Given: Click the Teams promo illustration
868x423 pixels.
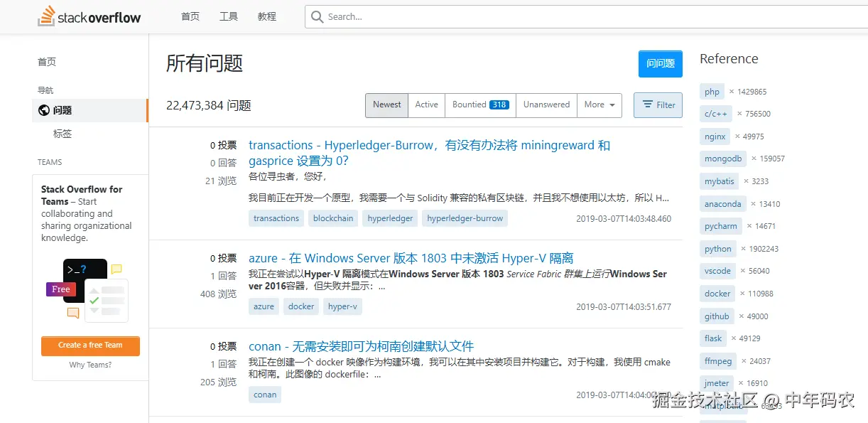Looking at the screenshot, I should pos(87,289).
